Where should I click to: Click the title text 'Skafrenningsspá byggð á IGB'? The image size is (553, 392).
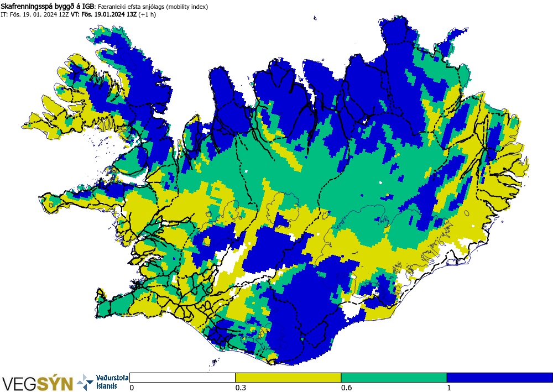pos(48,6)
